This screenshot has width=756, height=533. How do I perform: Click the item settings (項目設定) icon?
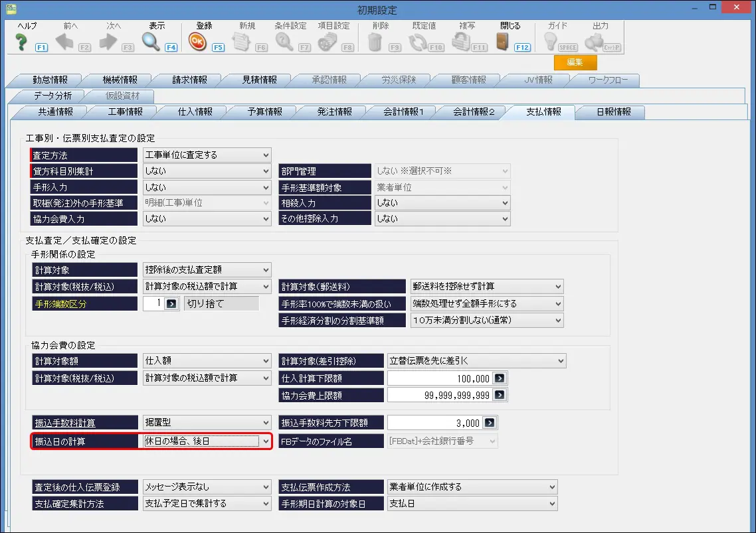tap(328, 42)
